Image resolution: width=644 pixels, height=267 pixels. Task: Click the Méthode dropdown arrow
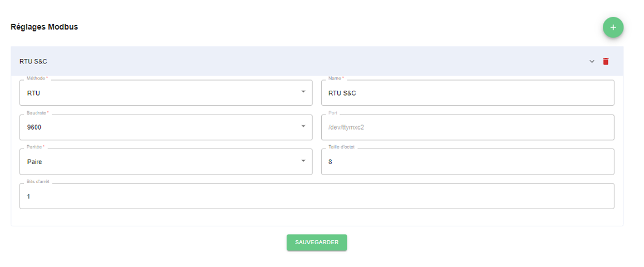point(303,92)
